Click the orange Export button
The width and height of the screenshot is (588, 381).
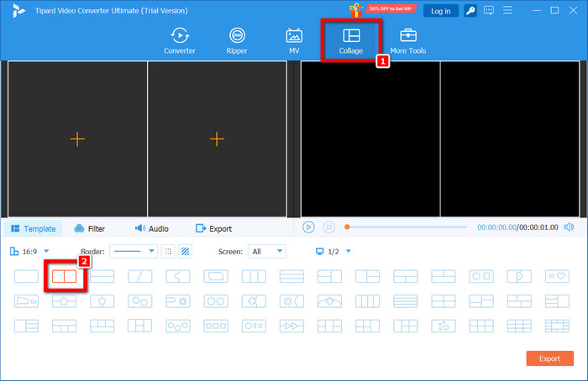(x=549, y=358)
